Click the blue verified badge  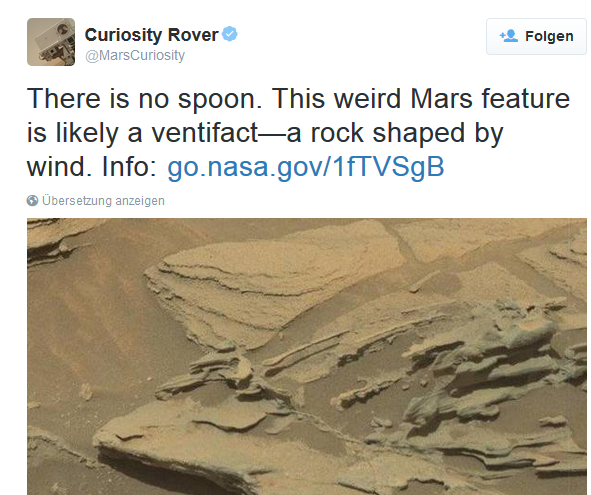[230, 34]
